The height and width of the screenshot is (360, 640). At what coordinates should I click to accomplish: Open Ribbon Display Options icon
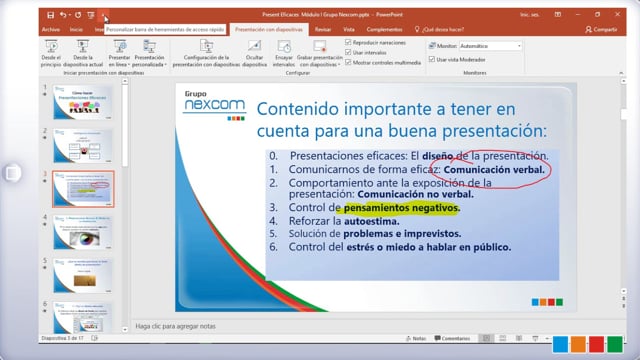point(558,15)
